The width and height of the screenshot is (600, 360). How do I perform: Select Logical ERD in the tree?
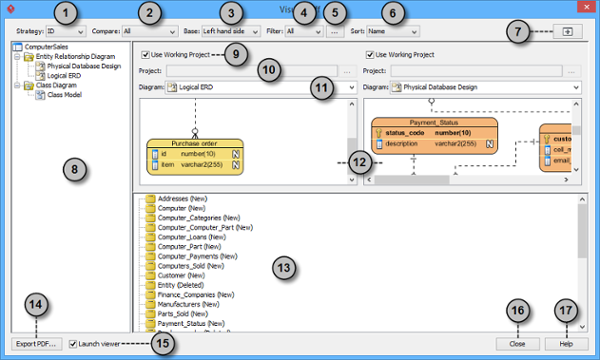(64, 75)
